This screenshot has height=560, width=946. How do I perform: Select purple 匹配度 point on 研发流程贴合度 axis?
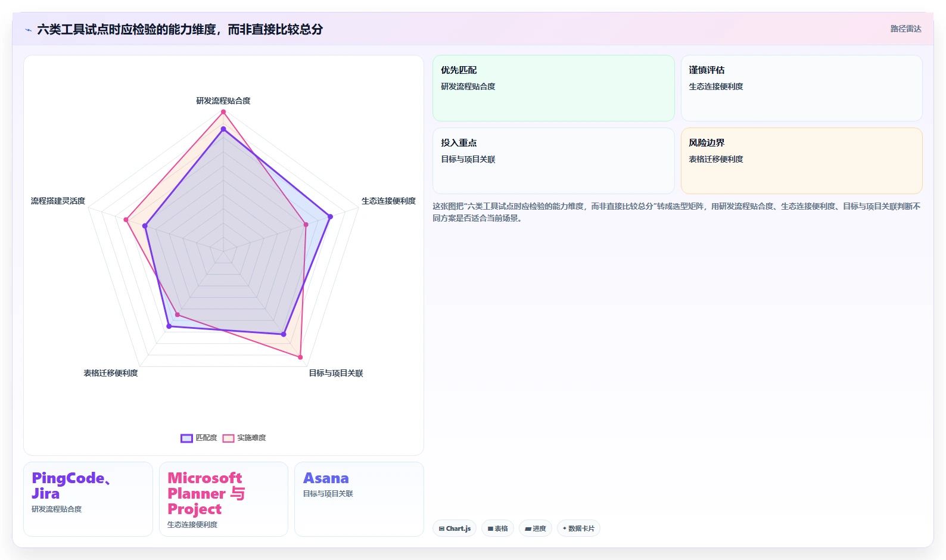pyautogui.click(x=223, y=129)
